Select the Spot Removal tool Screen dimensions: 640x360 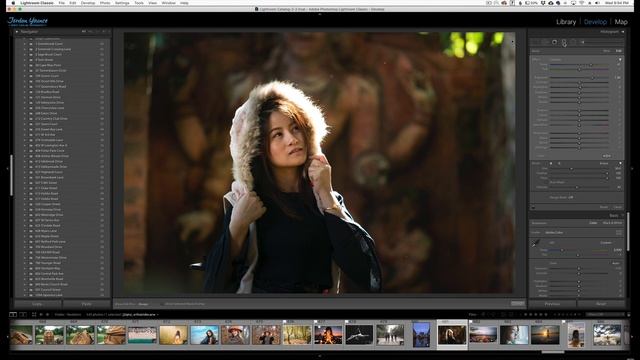pos(545,42)
